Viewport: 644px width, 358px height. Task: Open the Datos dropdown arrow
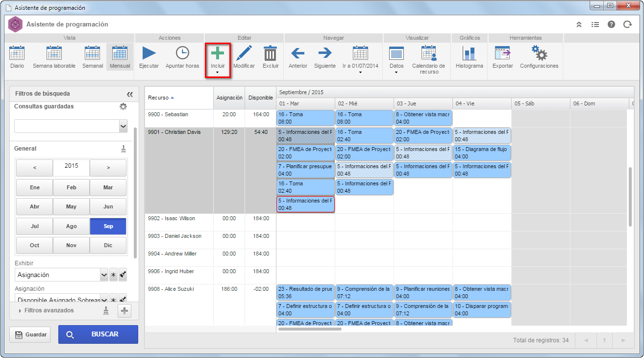(396, 72)
